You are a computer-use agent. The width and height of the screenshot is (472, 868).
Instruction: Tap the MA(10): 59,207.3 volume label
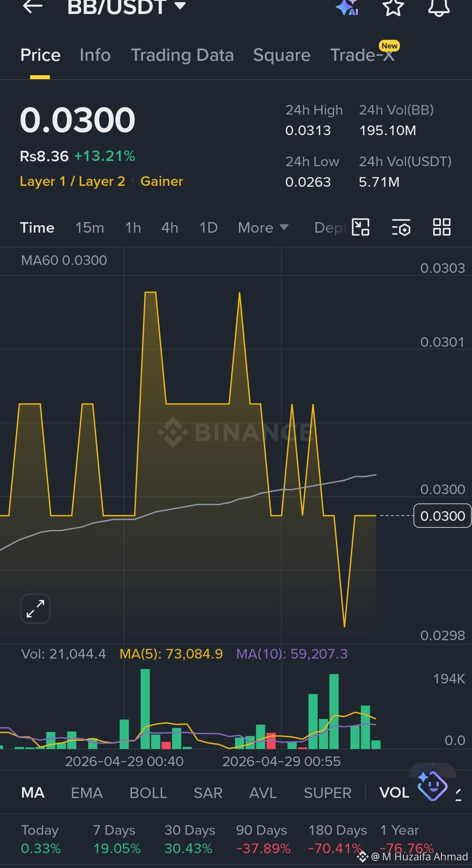coord(292,654)
